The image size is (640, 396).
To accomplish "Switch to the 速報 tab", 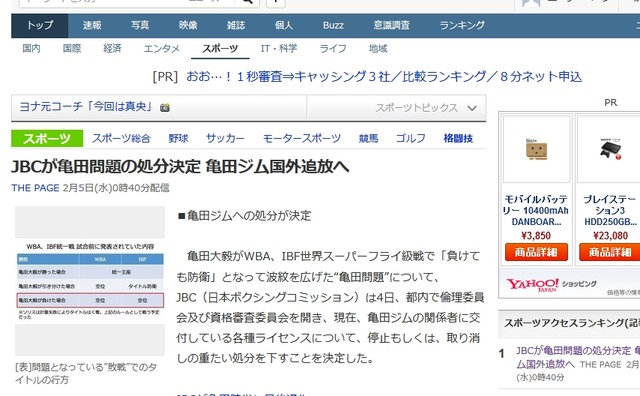I will [x=92, y=25].
